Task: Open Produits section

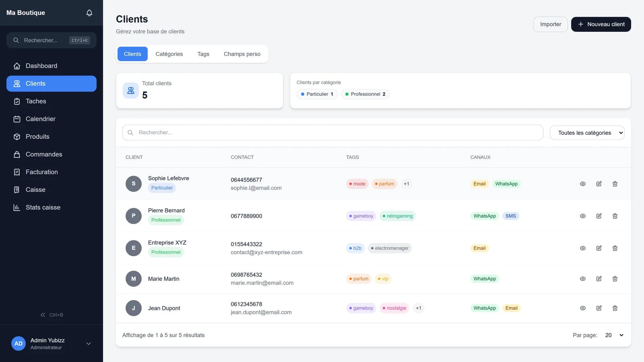Action: (x=52, y=137)
